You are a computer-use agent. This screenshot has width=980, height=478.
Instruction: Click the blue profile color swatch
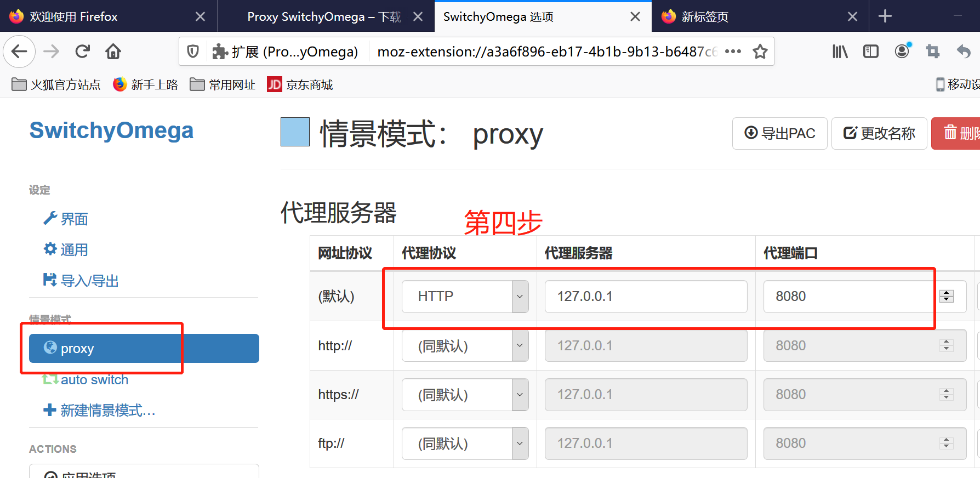295,132
